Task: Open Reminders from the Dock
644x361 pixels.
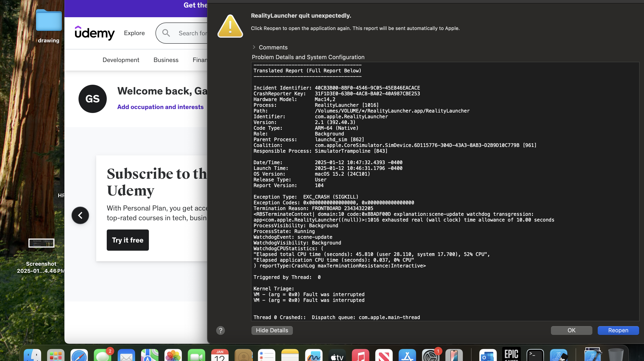Action: [267, 355]
